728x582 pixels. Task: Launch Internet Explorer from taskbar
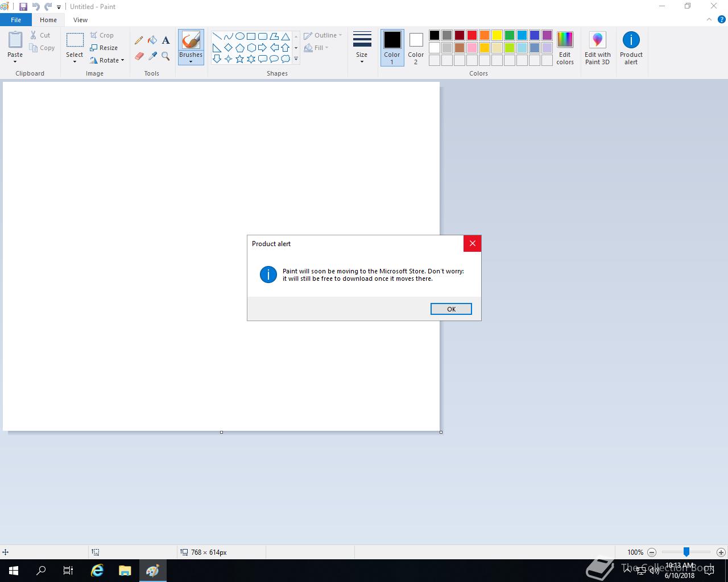(x=97, y=571)
